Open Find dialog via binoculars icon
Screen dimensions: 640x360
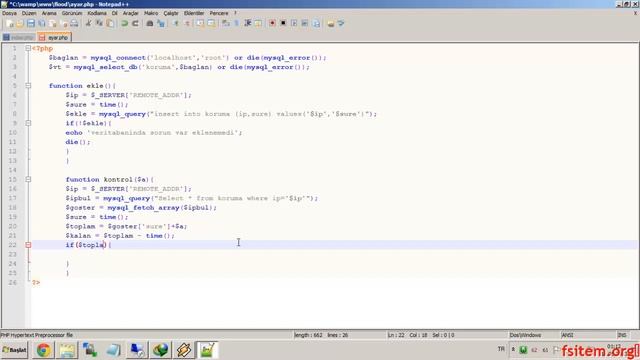[x=150, y=24]
